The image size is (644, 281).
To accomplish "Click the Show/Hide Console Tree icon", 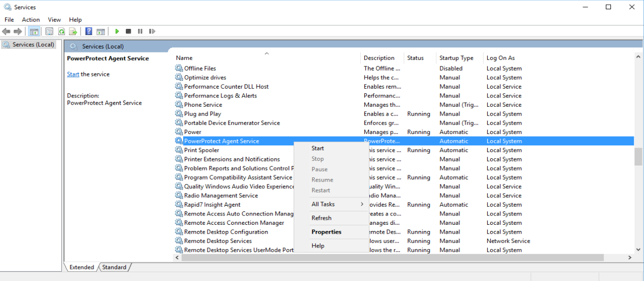I will tap(34, 31).
